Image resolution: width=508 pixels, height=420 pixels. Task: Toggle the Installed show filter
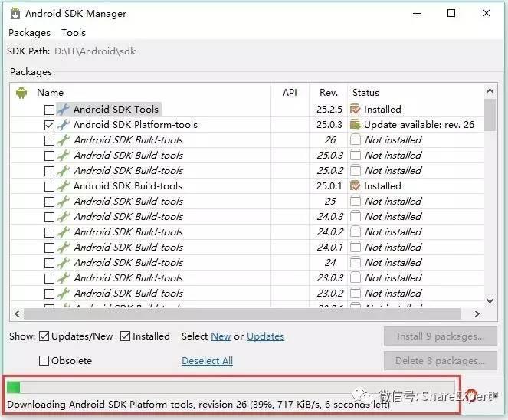click(125, 336)
